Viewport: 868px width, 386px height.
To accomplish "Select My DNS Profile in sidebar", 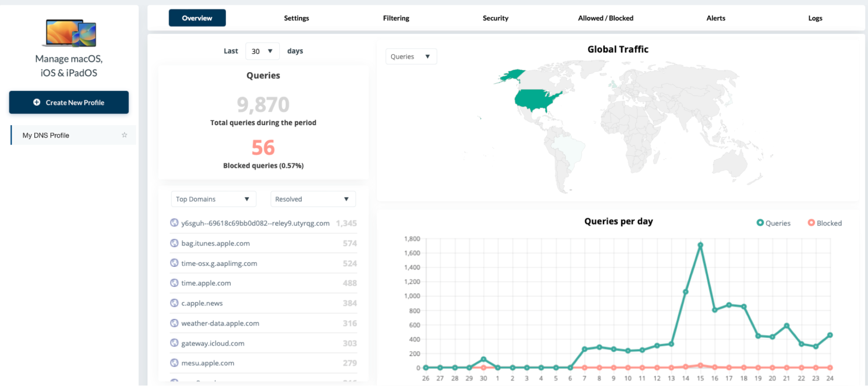I will [x=46, y=135].
